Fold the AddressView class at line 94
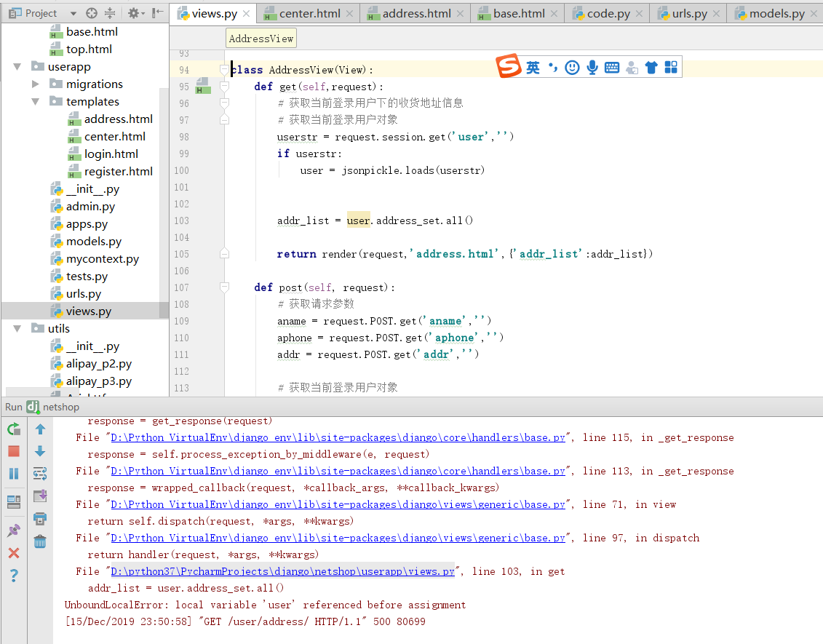Viewport: 823px width, 644px height. (225, 70)
